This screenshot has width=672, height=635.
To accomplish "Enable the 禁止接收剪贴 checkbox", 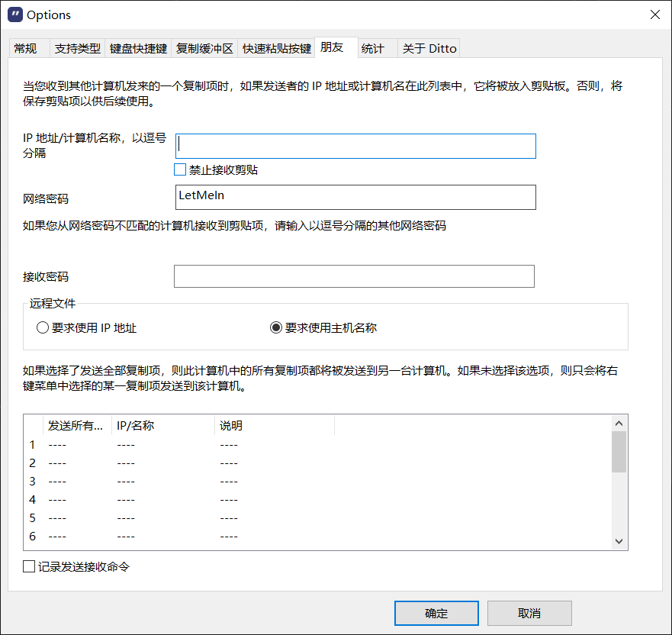I will (181, 169).
